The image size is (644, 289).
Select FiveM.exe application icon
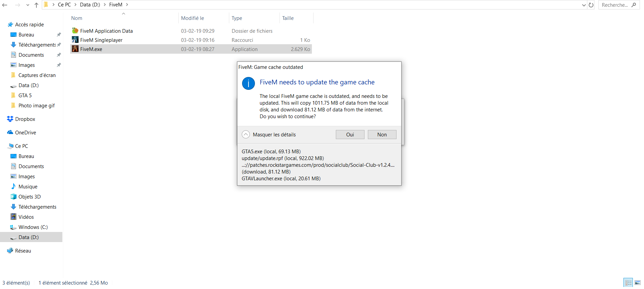tap(75, 49)
